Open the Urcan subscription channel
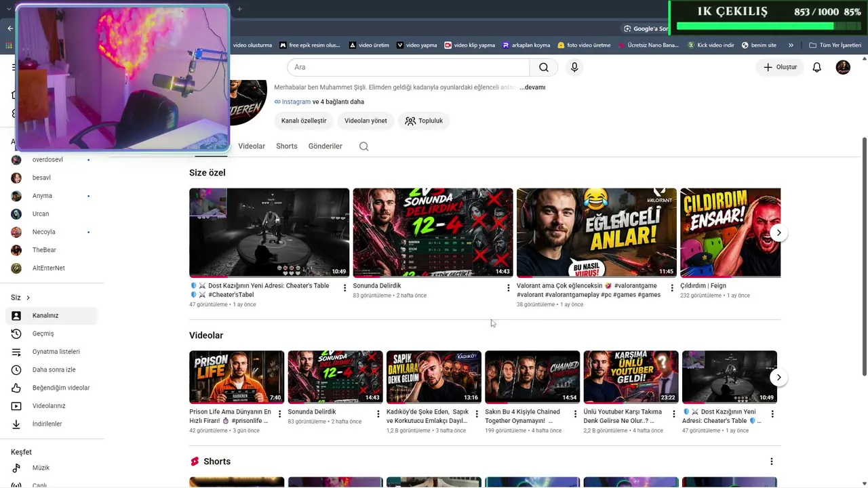Viewport: 868px width, 488px height. 52,214
